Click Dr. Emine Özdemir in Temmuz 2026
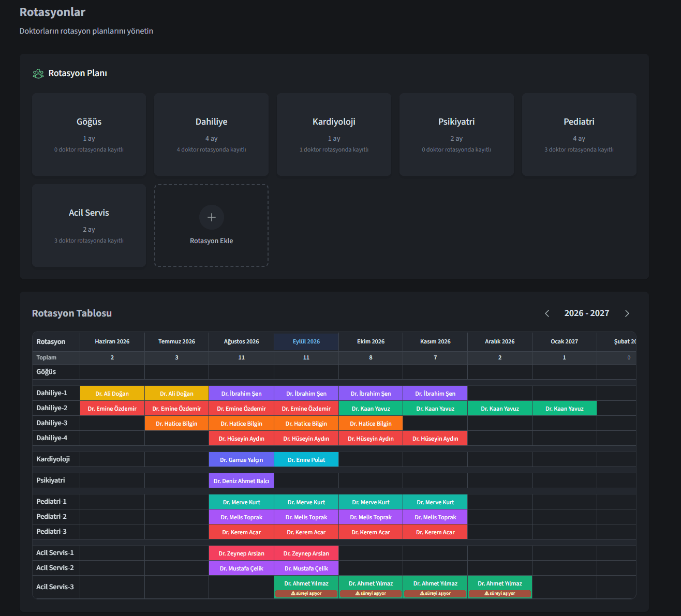 [176, 409]
